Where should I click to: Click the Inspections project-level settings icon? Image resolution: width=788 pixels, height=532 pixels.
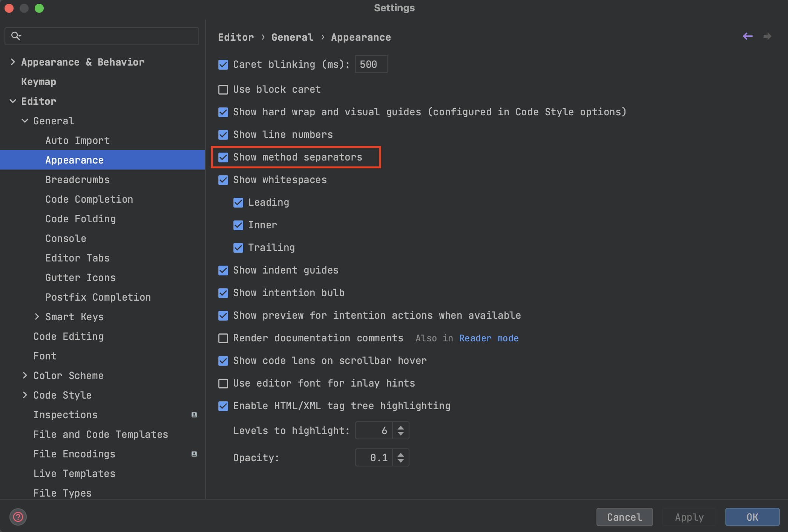coord(194,415)
